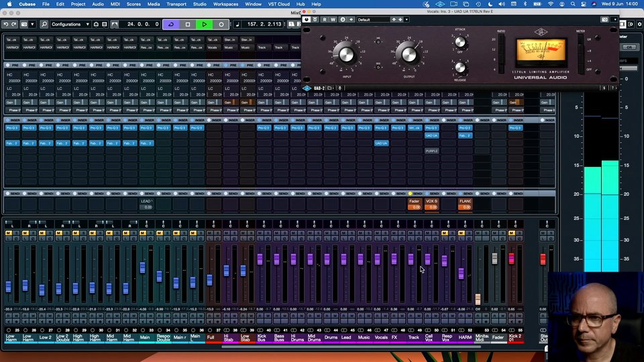Activate transport record button
Screen dimensions: 644x362
(x=221, y=24)
